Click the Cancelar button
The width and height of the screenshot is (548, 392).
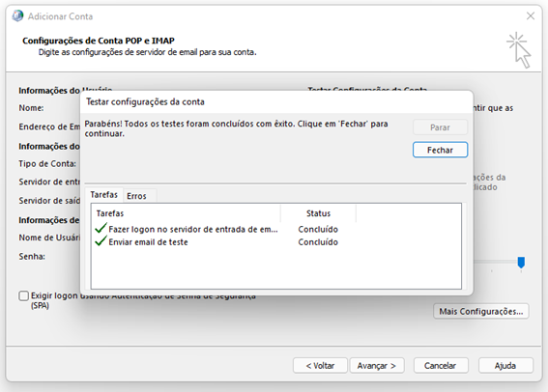[x=441, y=366]
